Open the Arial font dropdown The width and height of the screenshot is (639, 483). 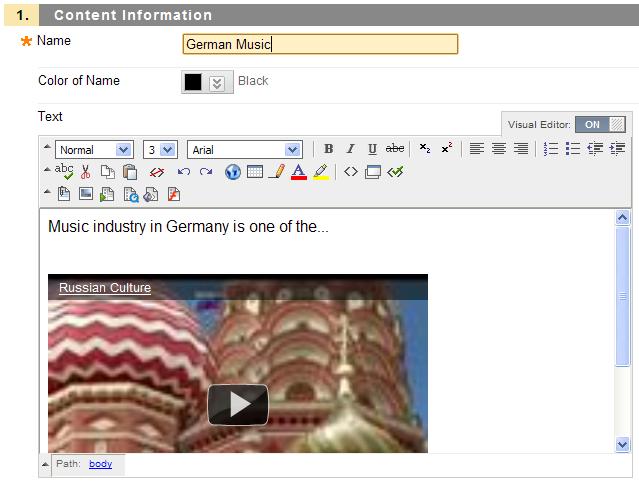tap(244, 149)
